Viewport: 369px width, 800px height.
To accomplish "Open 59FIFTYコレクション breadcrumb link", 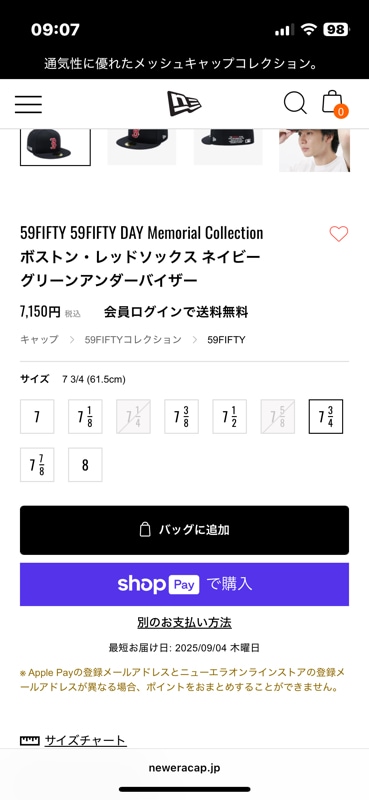I will pyautogui.click(x=133, y=339).
